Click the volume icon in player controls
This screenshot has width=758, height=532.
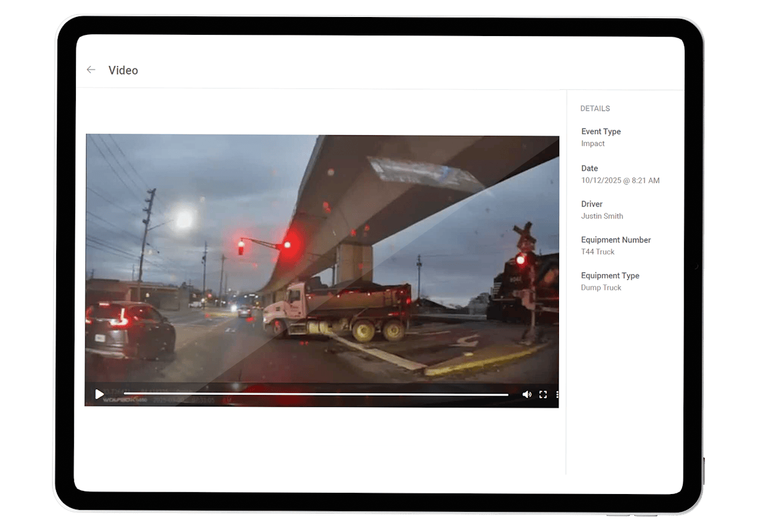pyautogui.click(x=527, y=394)
